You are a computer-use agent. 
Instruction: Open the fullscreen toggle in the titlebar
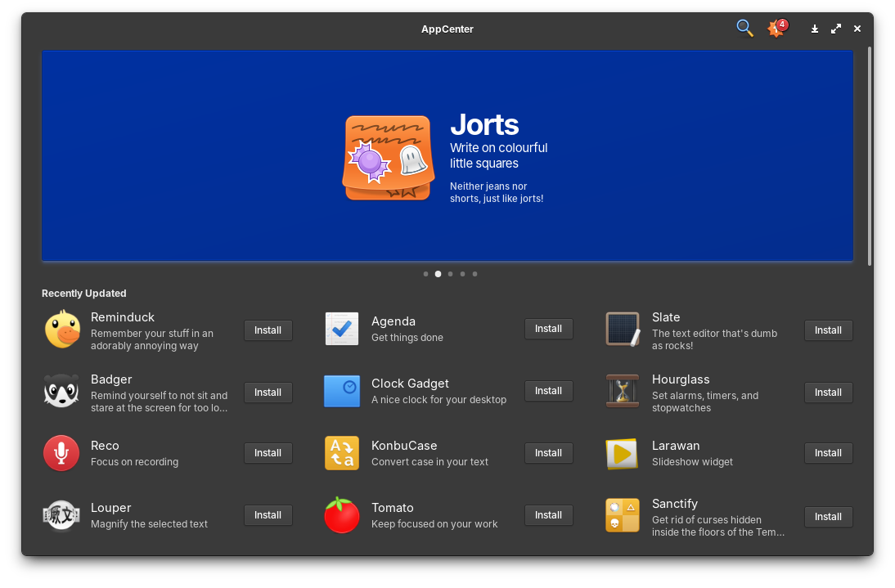point(835,28)
